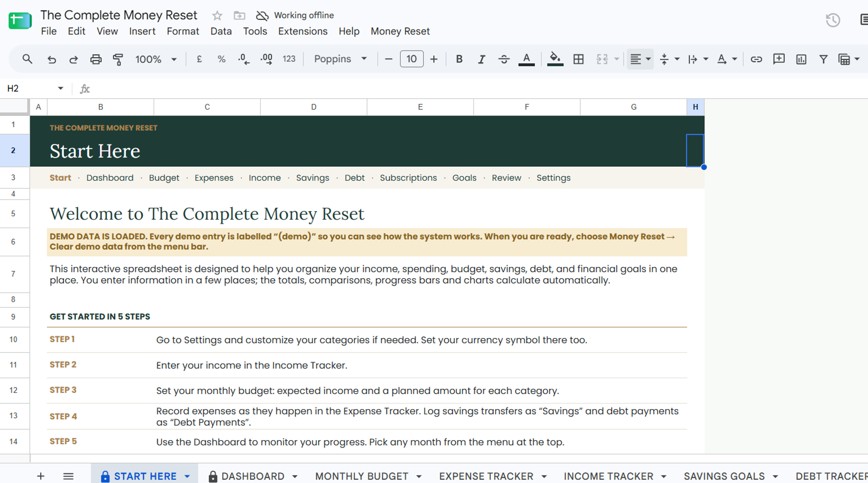868x483 pixels.
Task: Click the working offline cloud icon
Action: click(x=262, y=16)
